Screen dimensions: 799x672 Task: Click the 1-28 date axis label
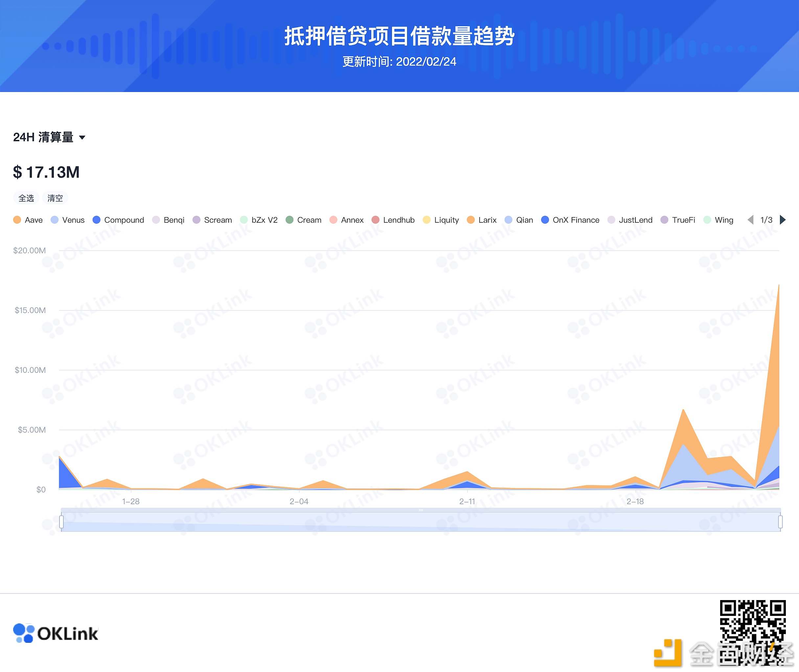[131, 501]
